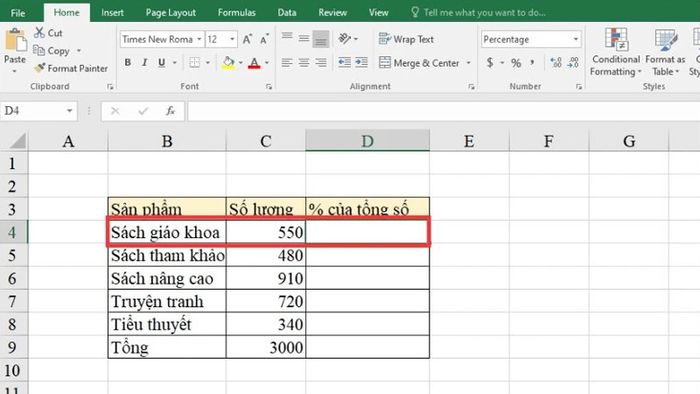Select cell 'Truyện tranh'
The image size is (700, 394).
click(167, 301)
